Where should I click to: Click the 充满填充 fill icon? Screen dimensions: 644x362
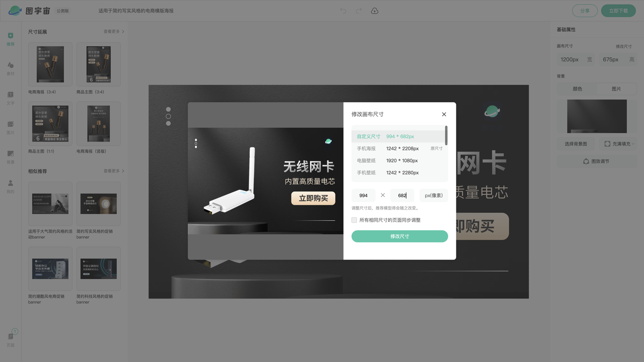[607, 144]
